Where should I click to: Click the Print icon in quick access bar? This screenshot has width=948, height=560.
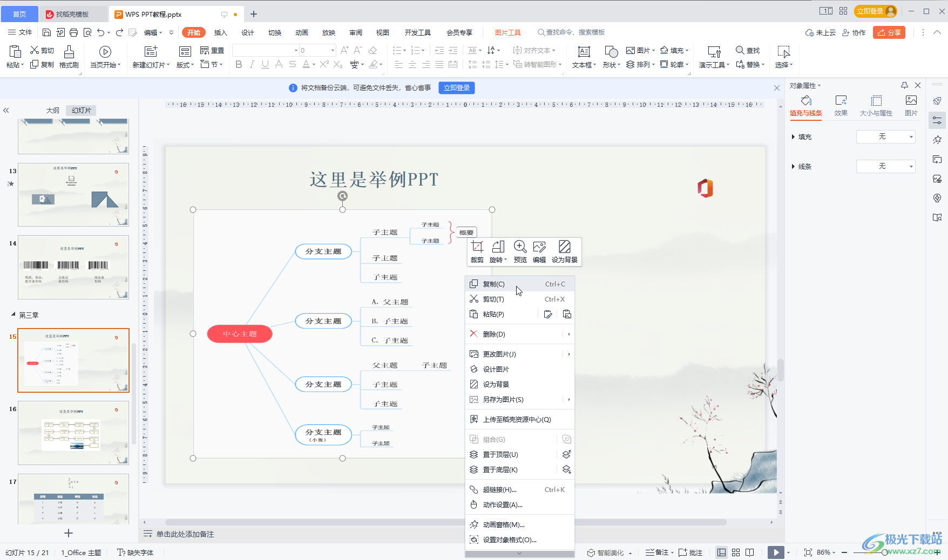[x=74, y=32]
